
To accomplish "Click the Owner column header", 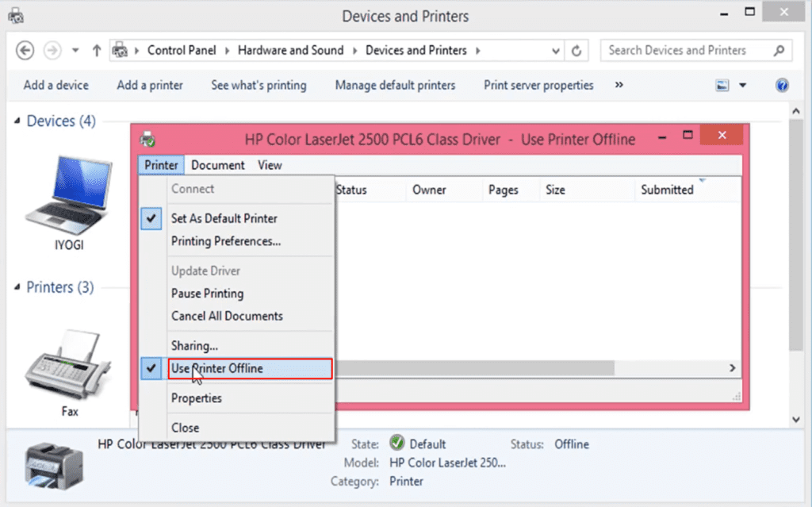I will point(444,190).
